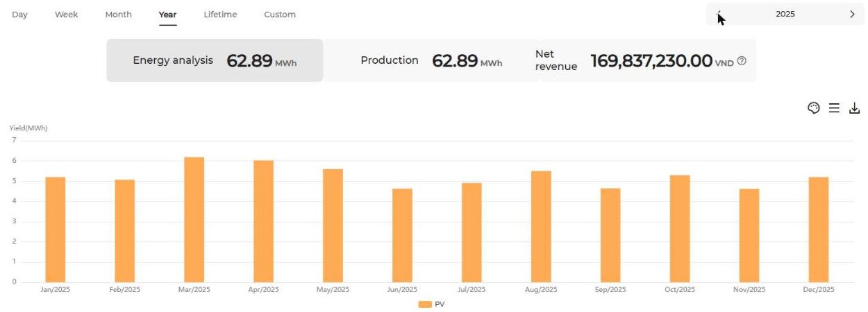
Task: Advance to the next year
Action: coord(852,15)
